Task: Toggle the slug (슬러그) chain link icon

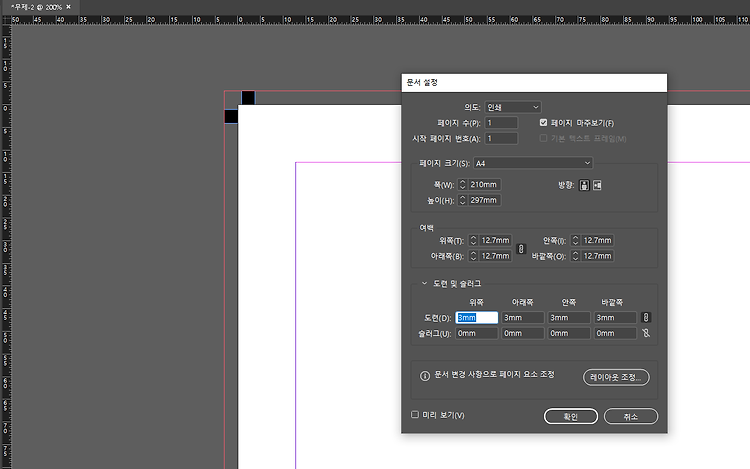Action: click(x=646, y=333)
